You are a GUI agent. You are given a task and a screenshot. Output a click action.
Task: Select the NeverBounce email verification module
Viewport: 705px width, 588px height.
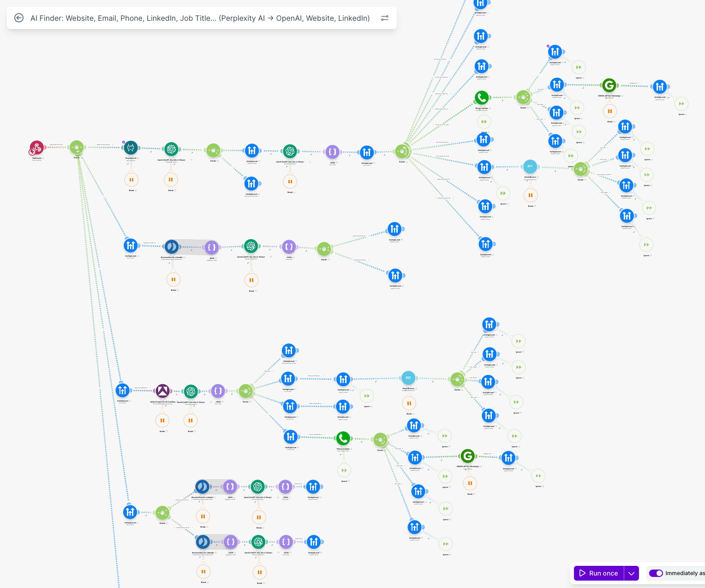(x=530, y=167)
